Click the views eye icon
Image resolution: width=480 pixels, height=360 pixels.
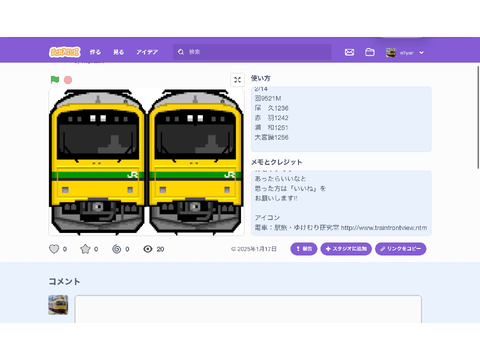pyautogui.click(x=148, y=249)
